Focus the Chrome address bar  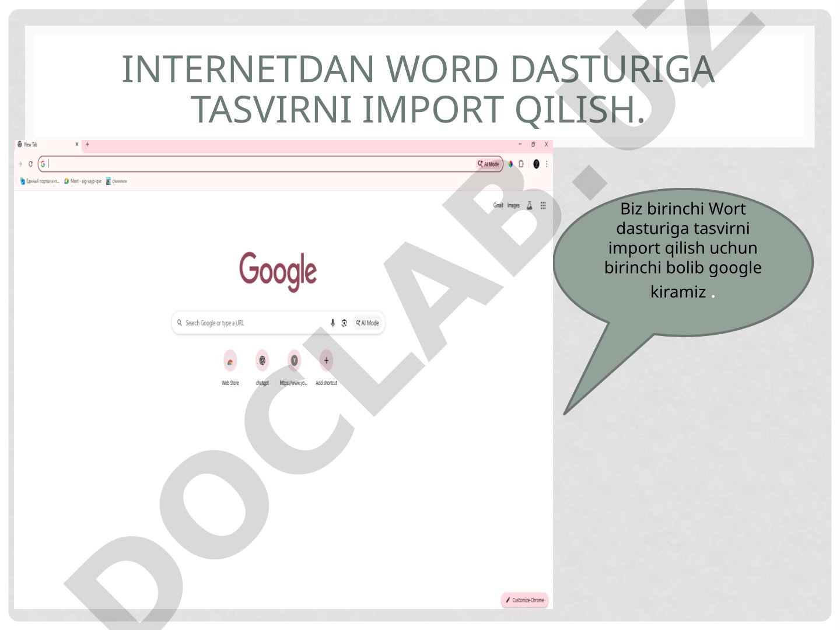coord(270,164)
